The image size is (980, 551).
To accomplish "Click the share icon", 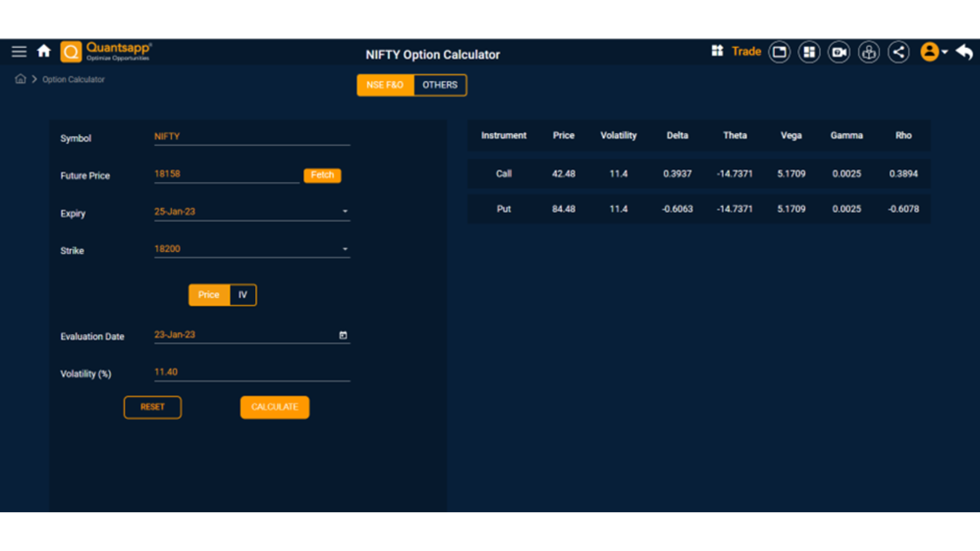I will click(898, 52).
